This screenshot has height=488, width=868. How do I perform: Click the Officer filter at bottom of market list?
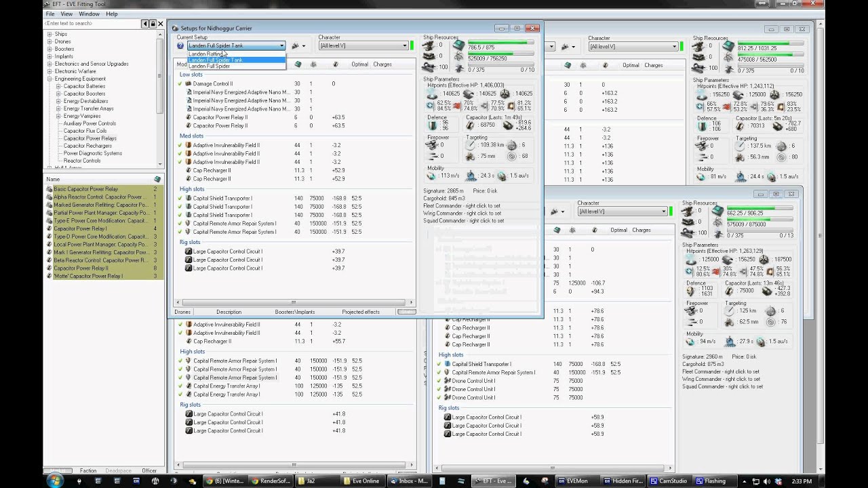click(x=149, y=470)
